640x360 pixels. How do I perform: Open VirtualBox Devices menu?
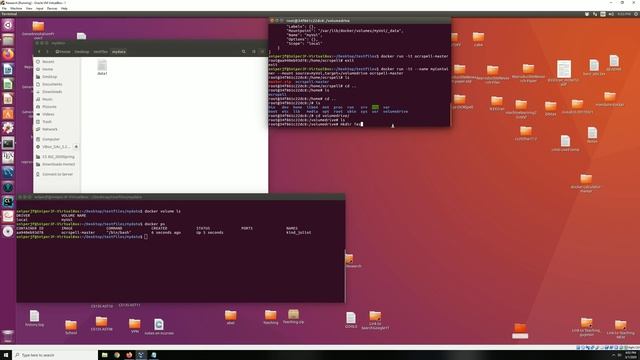click(52, 8)
